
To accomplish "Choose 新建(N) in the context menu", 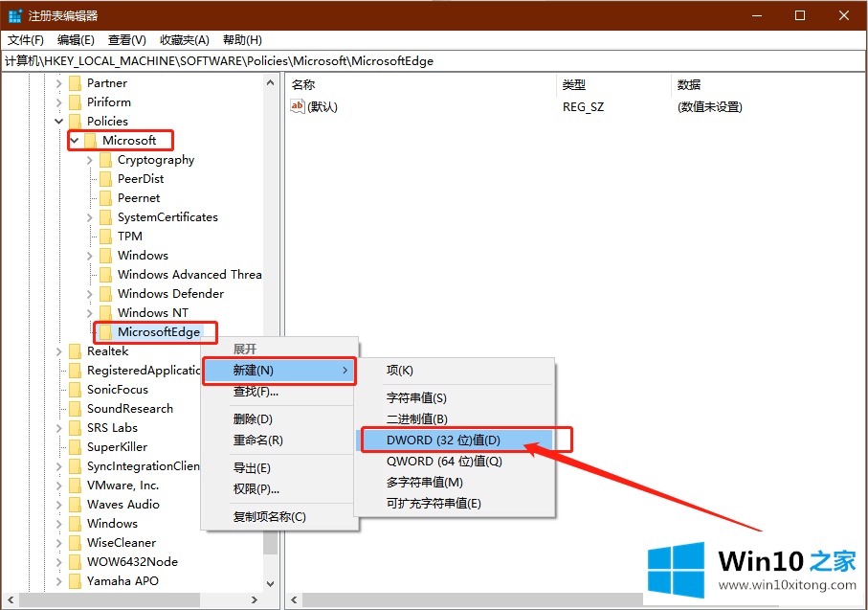I will [279, 370].
